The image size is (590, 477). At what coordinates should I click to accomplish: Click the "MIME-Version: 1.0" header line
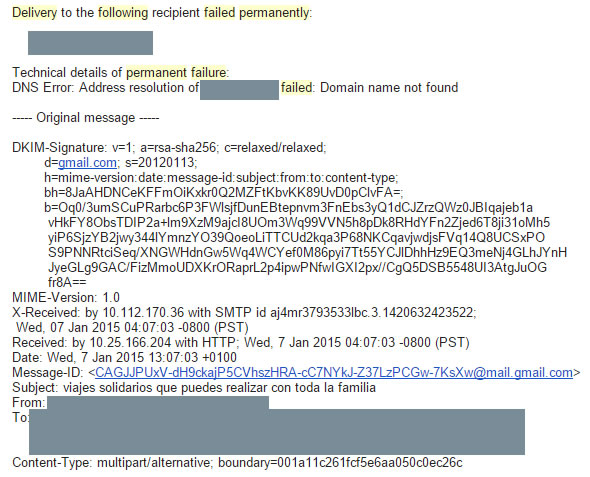[x=66, y=298]
